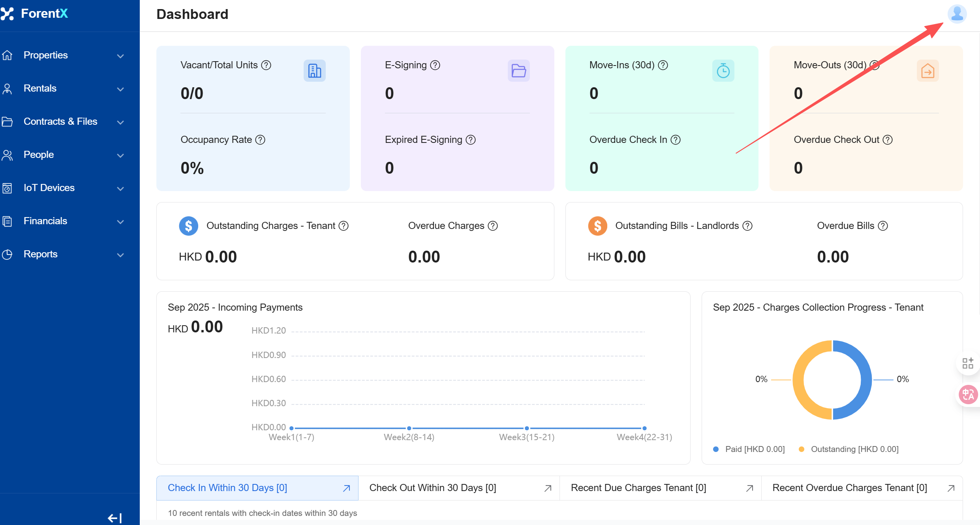Click the Move-Outs house arrow icon
Screen dimensions: 980x525
click(x=927, y=71)
